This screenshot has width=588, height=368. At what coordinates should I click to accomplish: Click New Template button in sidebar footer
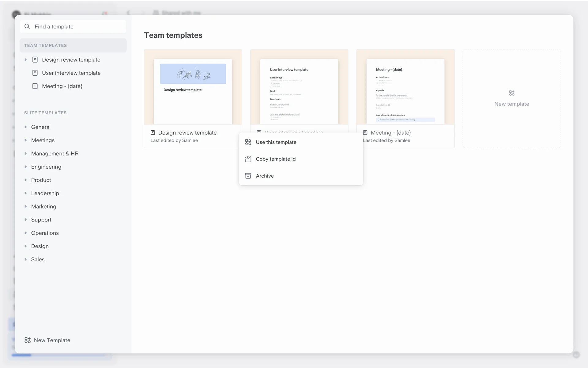point(52,340)
